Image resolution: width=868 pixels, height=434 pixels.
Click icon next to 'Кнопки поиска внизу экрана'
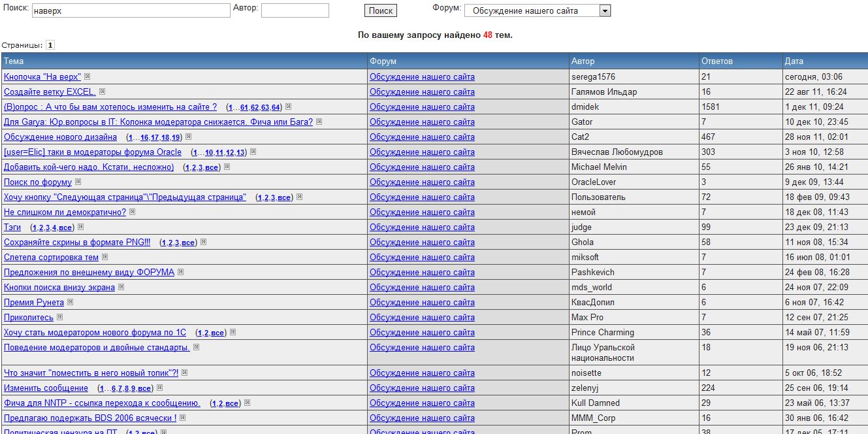[x=121, y=287]
